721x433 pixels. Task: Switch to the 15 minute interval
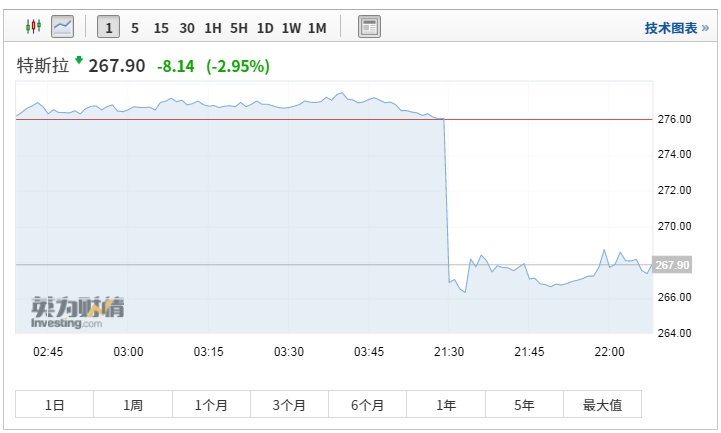pyautogui.click(x=161, y=28)
